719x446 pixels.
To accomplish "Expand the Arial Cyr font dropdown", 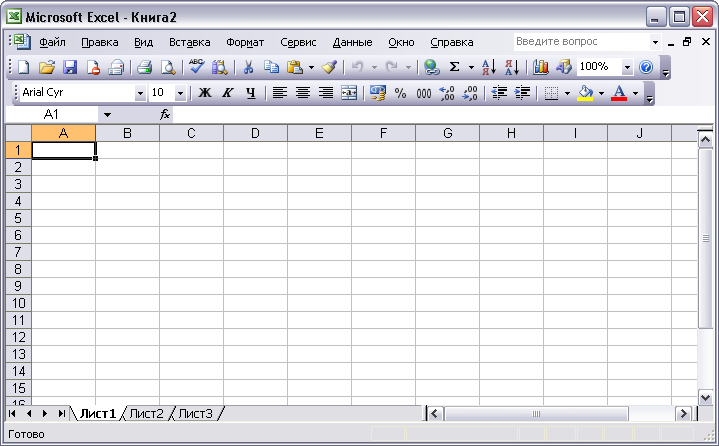I will click(x=140, y=94).
